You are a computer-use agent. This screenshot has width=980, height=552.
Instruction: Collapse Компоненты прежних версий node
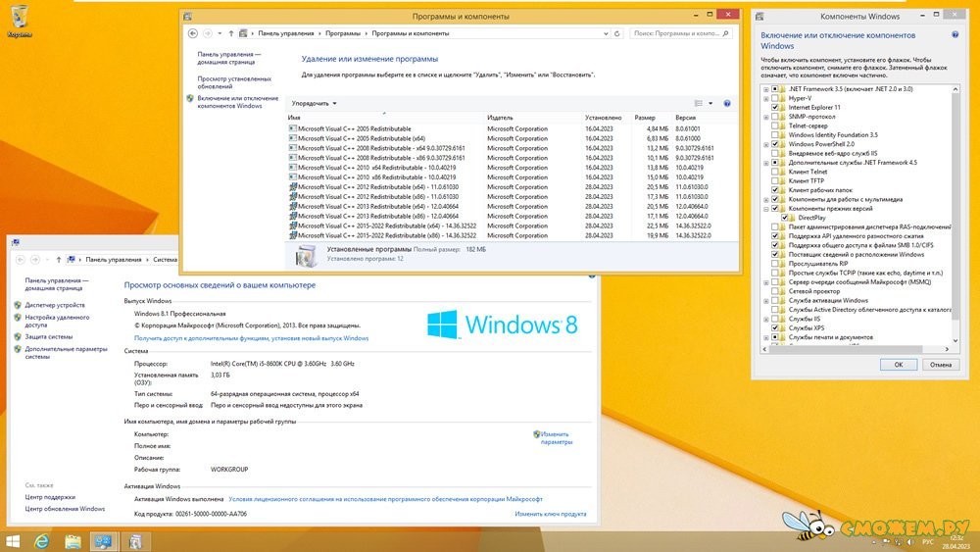point(766,209)
